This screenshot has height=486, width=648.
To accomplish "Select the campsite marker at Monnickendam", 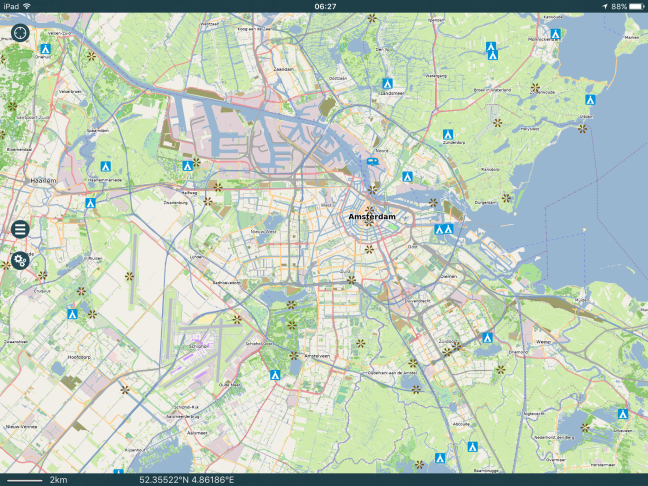I will [x=554, y=33].
